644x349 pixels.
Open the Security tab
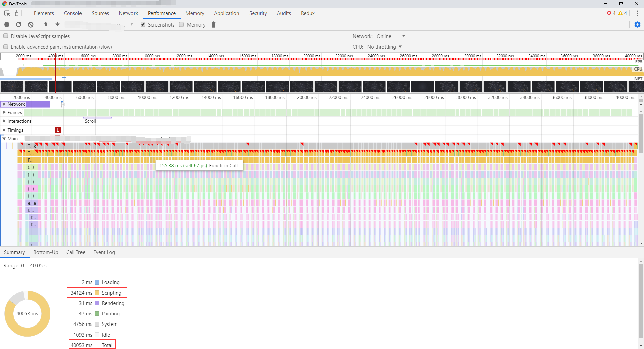click(258, 13)
